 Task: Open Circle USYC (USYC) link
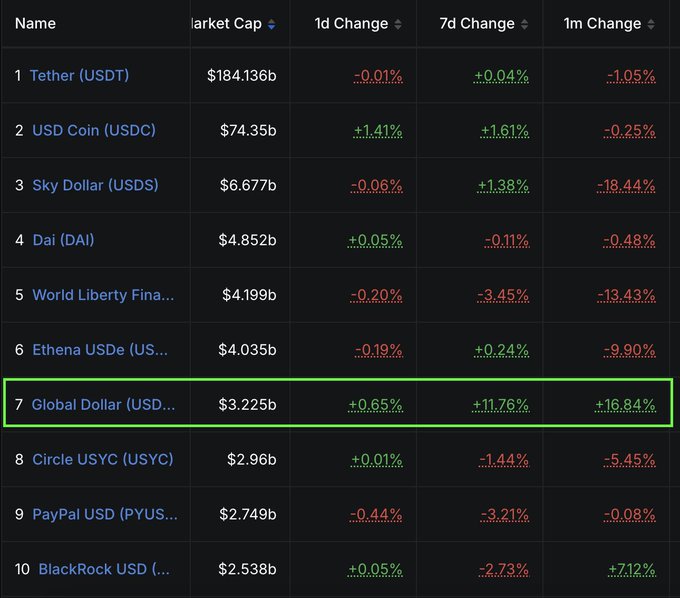pos(103,459)
